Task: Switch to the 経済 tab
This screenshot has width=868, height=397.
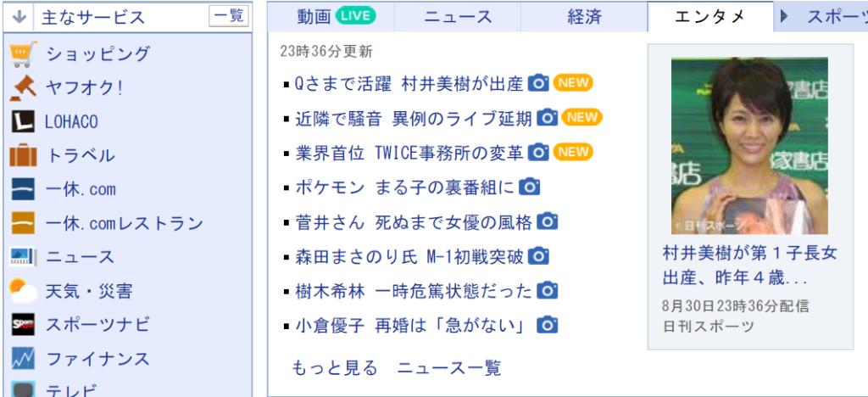Action: 584,17
